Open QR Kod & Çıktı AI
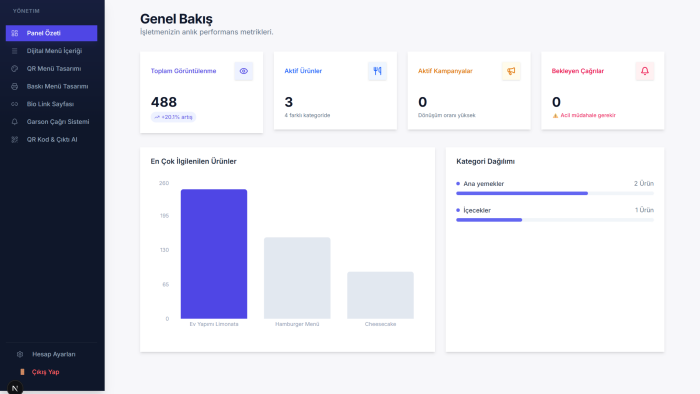Screen dimensions: 700x394 [x=51, y=140]
